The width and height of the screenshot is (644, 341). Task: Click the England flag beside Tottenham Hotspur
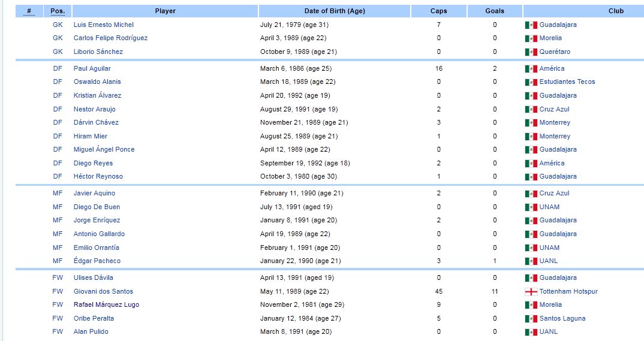point(531,291)
